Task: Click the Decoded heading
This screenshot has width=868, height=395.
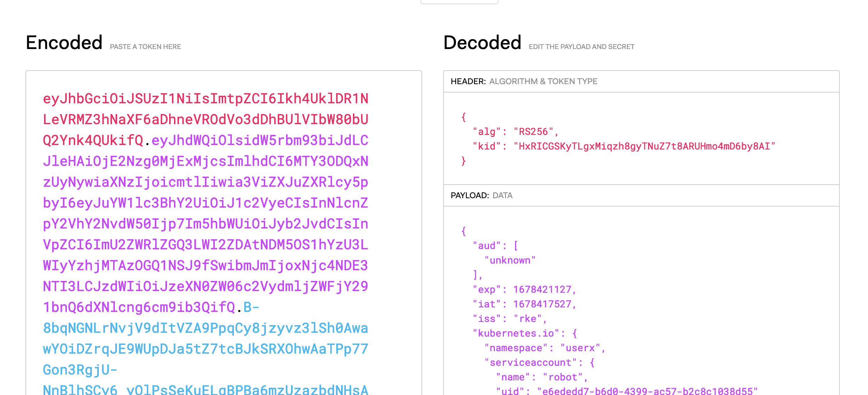Action: 482,42
